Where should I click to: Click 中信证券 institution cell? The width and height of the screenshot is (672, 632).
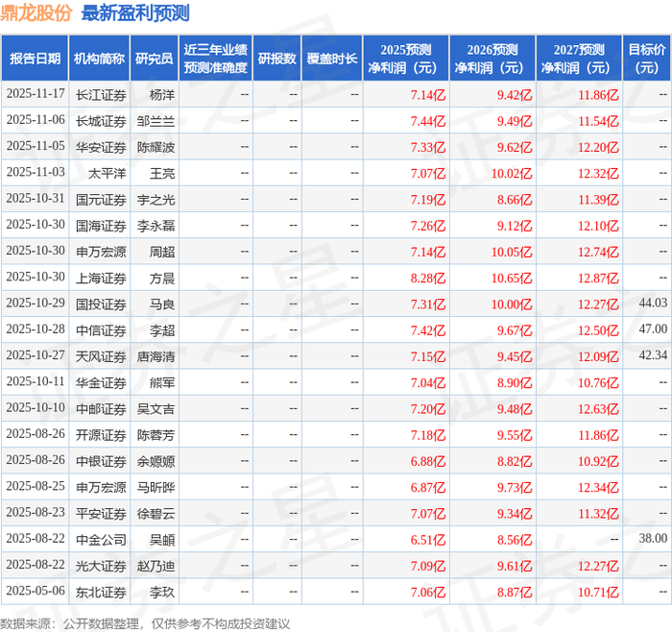tap(101, 330)
